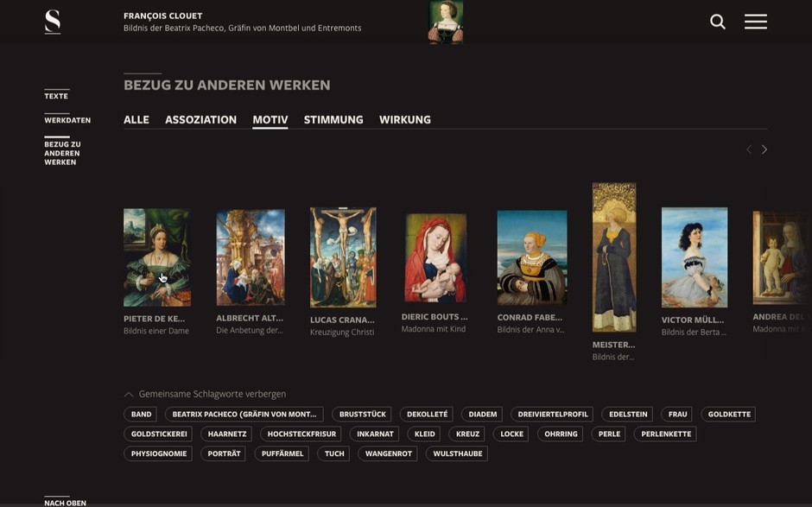This screenshot has width=812, height=507.
Task: Click the BAND keyword tag
Action: pos(142,415)
